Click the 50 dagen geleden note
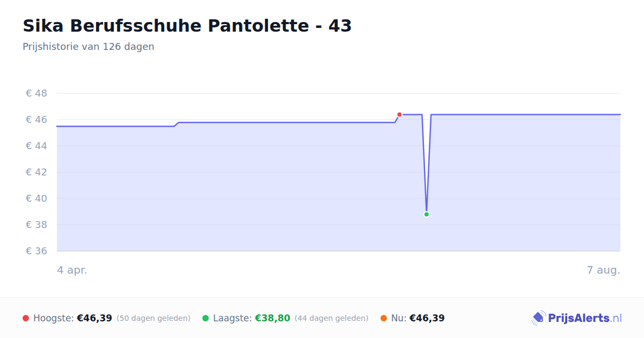Screen dimensions: 644x338 [153, 318]
